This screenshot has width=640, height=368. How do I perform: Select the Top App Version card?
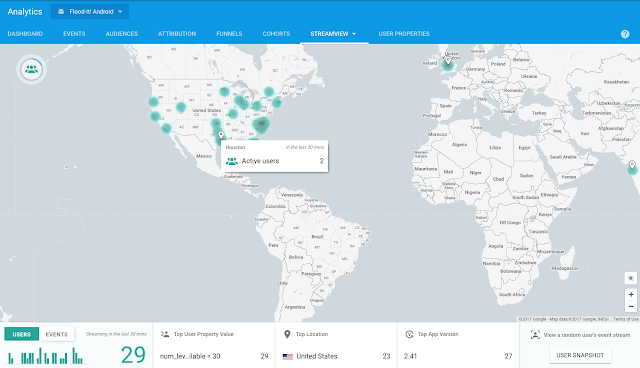(458, 345)
